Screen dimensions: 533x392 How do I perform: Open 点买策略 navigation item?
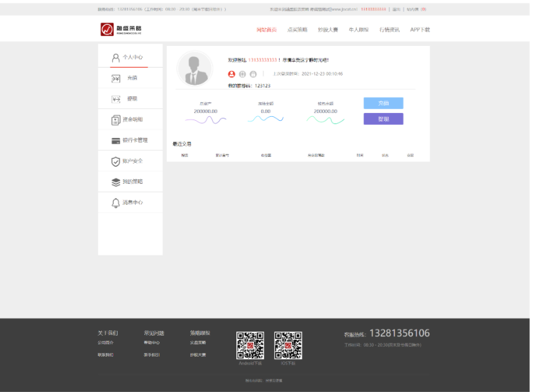click(297, 30)
